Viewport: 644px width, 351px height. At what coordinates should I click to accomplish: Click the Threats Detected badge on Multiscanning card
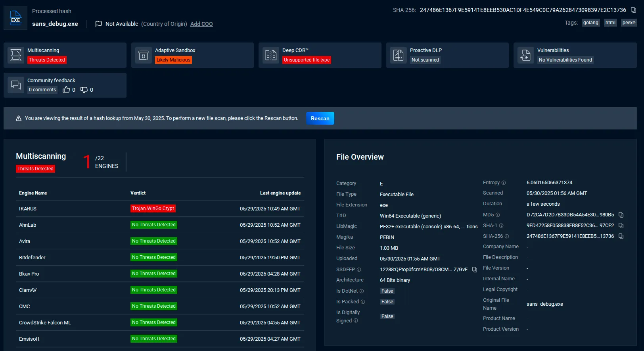[x=47, y=60]
